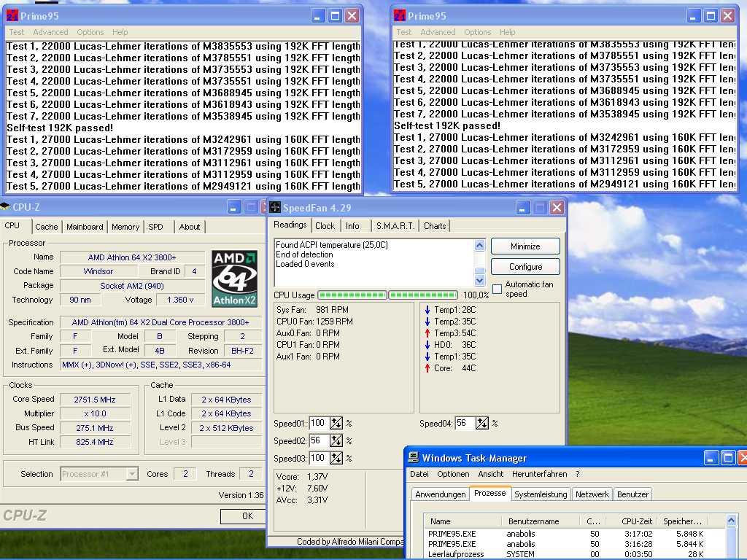This screenshot has height=560, width=747.
Task: Click SpeedFan title bar fan icon
Action: pyautogui.click(x=275, y=207)
